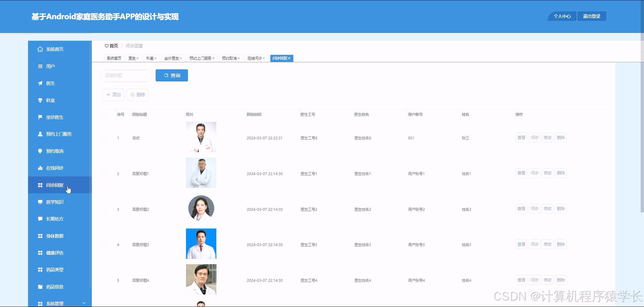This screenshot has width=644, height=307.
Task: Click the 预约上门服务 person icon in sidebar
Action: coord(40,134)
